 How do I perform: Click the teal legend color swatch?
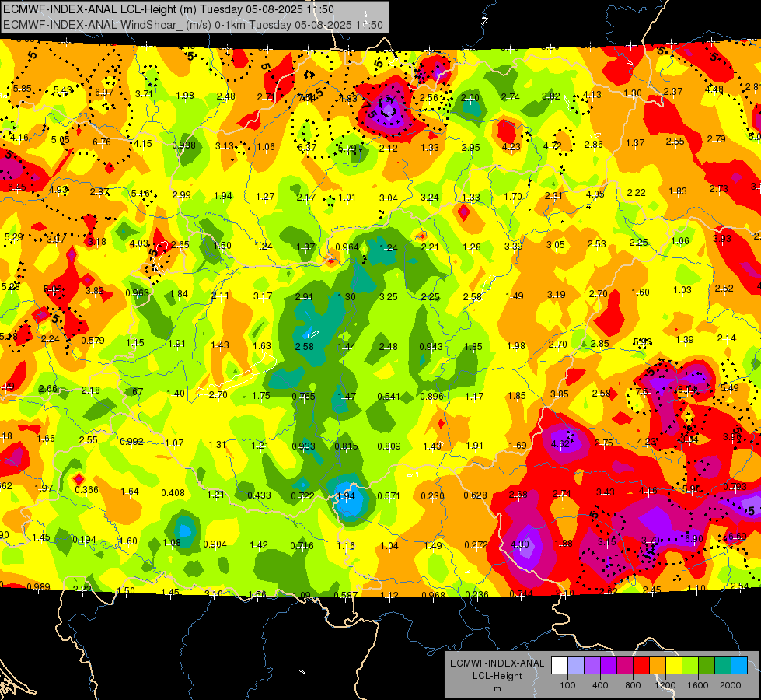pyautogui.click(x=723, y=666)
